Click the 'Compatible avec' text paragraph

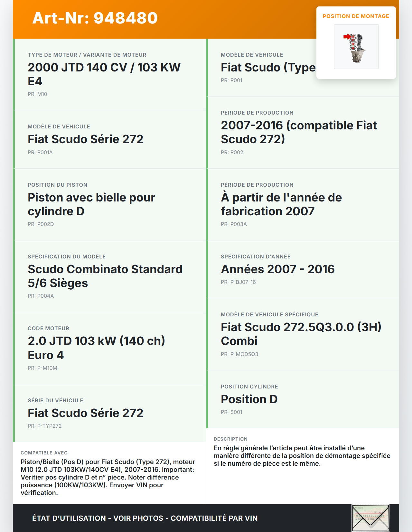[x=108, y=477]
